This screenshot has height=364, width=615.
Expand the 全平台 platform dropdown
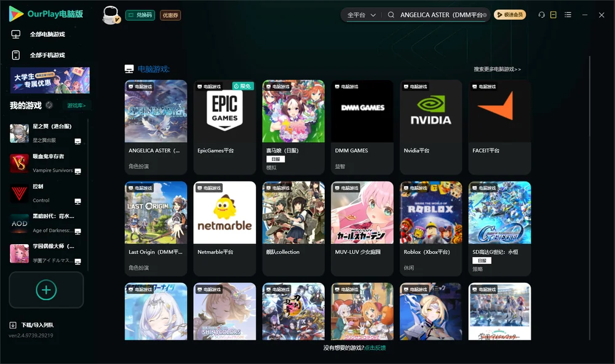(x=361, y=15)
